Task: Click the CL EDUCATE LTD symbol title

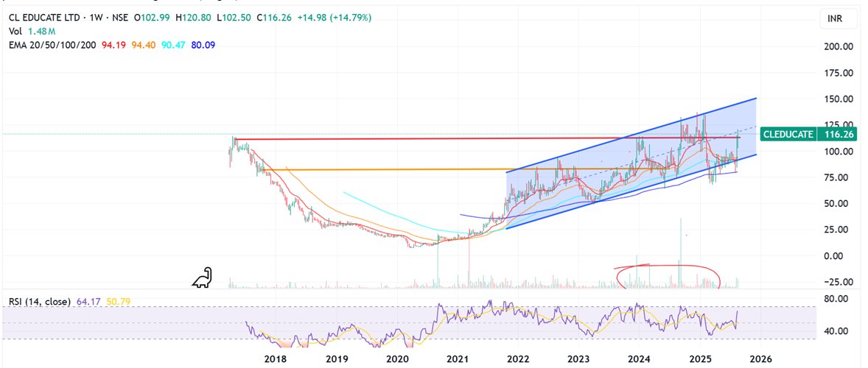Action: 43,18
